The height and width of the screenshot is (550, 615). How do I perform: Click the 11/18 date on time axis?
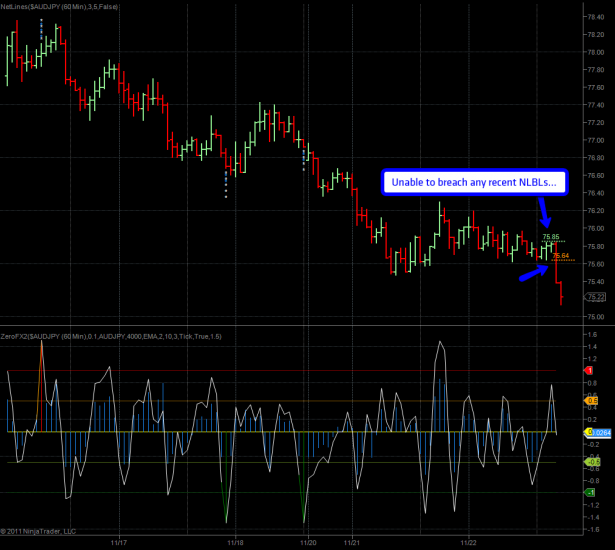[235, 543]
